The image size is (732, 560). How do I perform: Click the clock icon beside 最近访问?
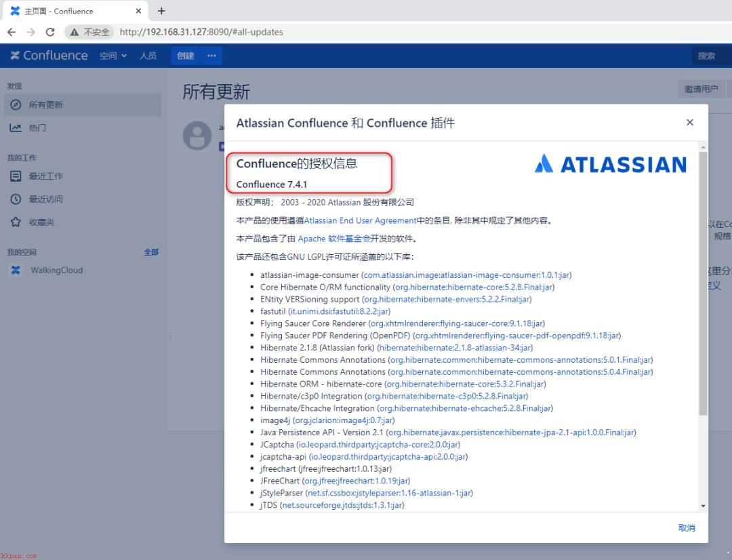click(x=16, y=199)
